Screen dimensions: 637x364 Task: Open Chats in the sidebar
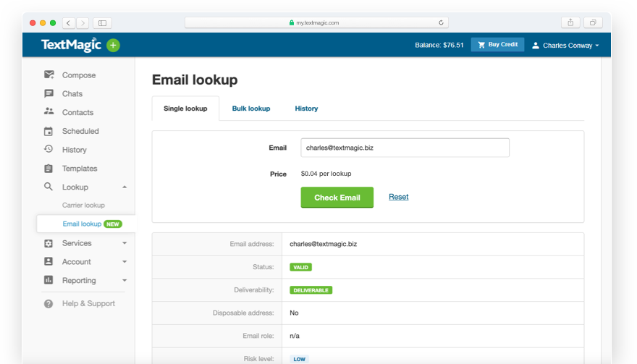pyautogui.click(x=72, y=94)
